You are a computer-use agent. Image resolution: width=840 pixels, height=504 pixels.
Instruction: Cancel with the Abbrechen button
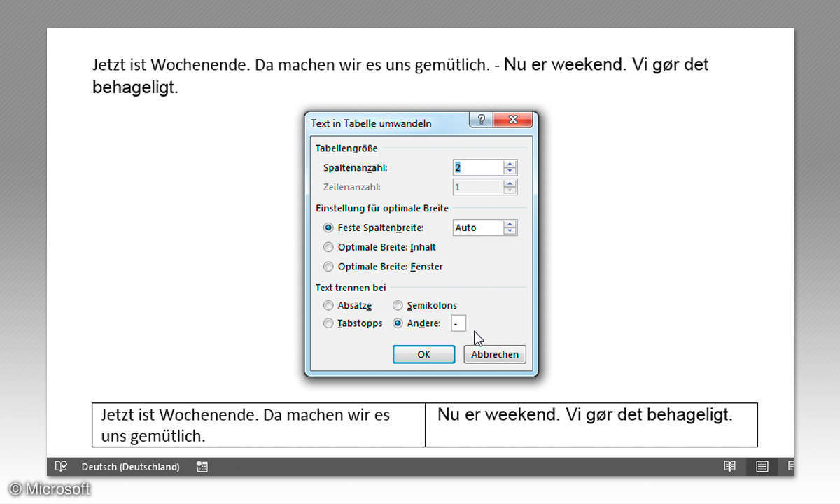click(x=495, y=354)
